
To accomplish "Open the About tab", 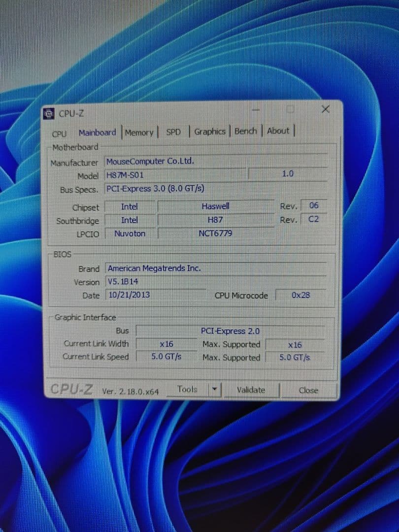I will tap(278, 131).
